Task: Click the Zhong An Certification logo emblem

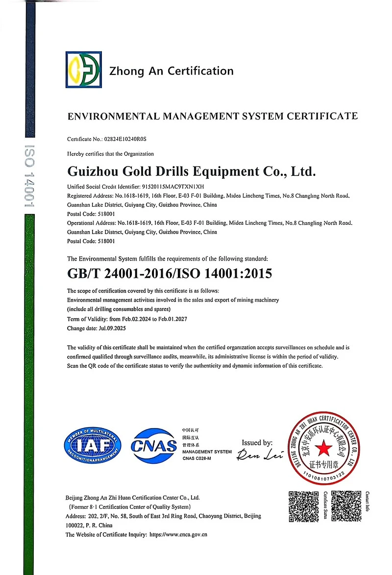Action: click(x=84, y=70)
